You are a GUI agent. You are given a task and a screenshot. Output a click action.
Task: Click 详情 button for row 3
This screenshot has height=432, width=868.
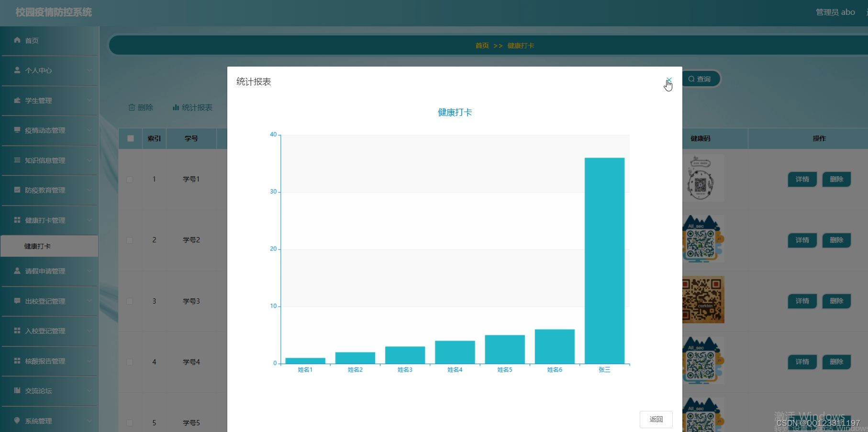click(x=802, y=301)
